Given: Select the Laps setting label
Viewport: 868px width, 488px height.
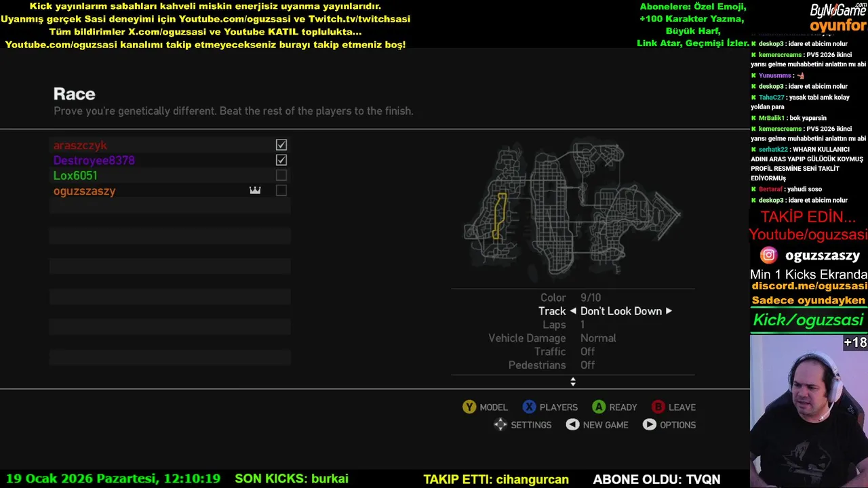Looking at the screenshot, I should [554, 325].
